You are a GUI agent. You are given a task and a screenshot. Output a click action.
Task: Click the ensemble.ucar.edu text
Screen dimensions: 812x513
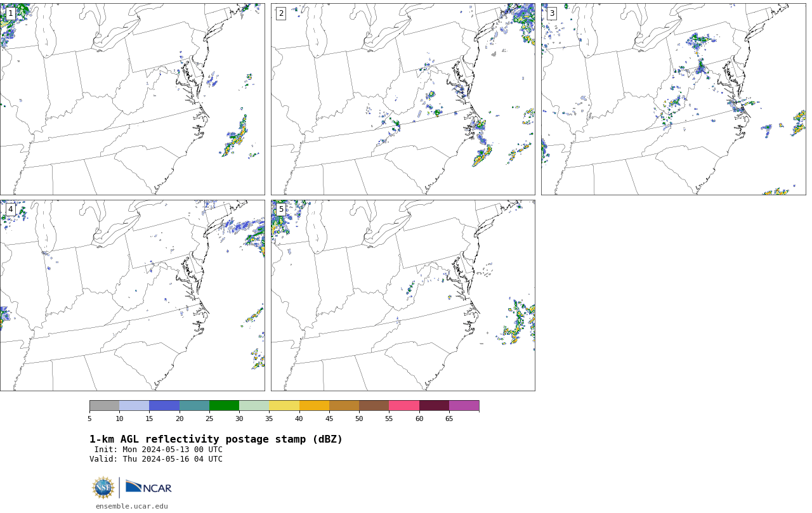click(x=132, y=506)
